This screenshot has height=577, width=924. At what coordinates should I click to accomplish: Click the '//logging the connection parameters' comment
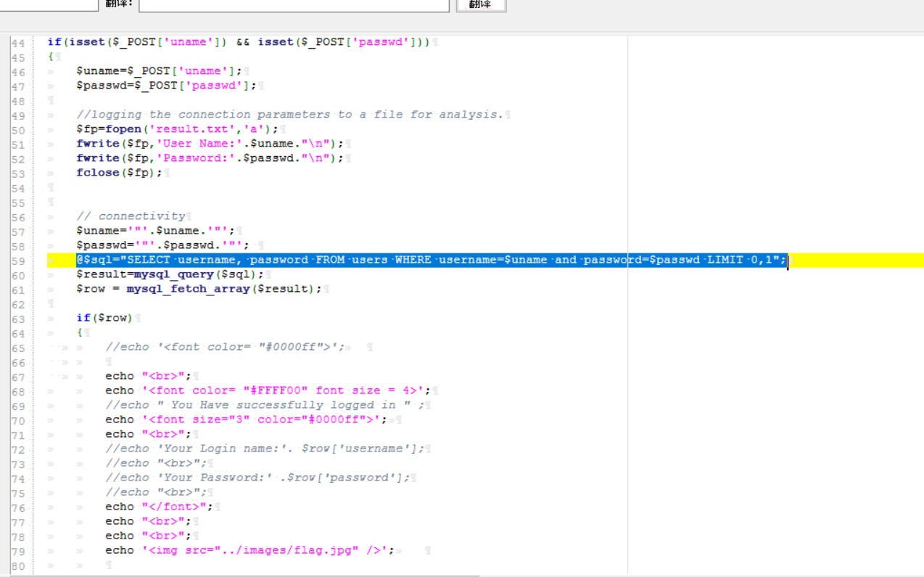click(x=289, y=115)
